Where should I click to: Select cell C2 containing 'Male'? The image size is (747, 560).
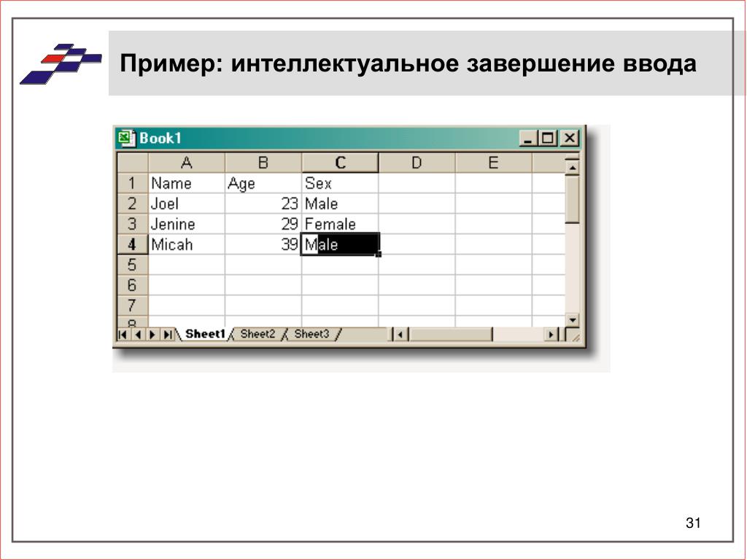pyautogui.click(x=340, y=204)
